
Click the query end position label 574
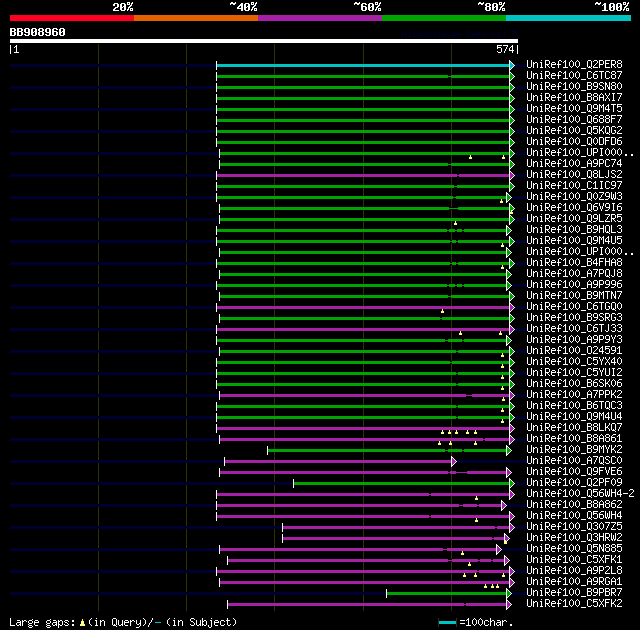point(505,49)
